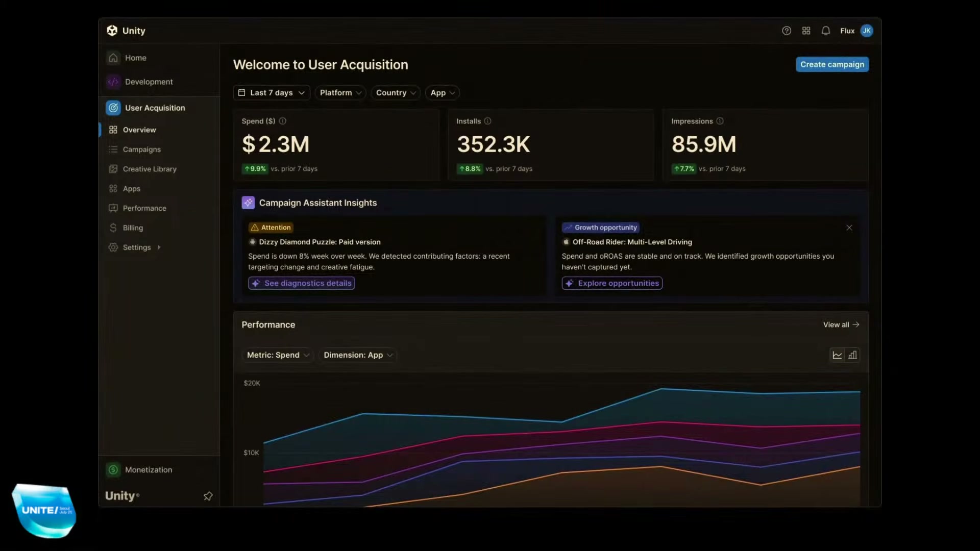
Task: Click See diagnostics details
Action: click(302, 283)
